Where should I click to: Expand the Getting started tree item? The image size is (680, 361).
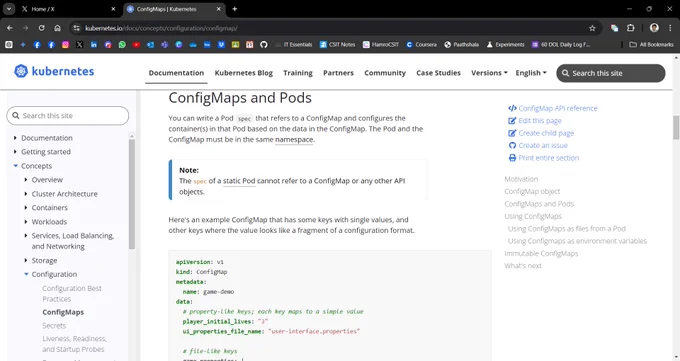(15, 152)
